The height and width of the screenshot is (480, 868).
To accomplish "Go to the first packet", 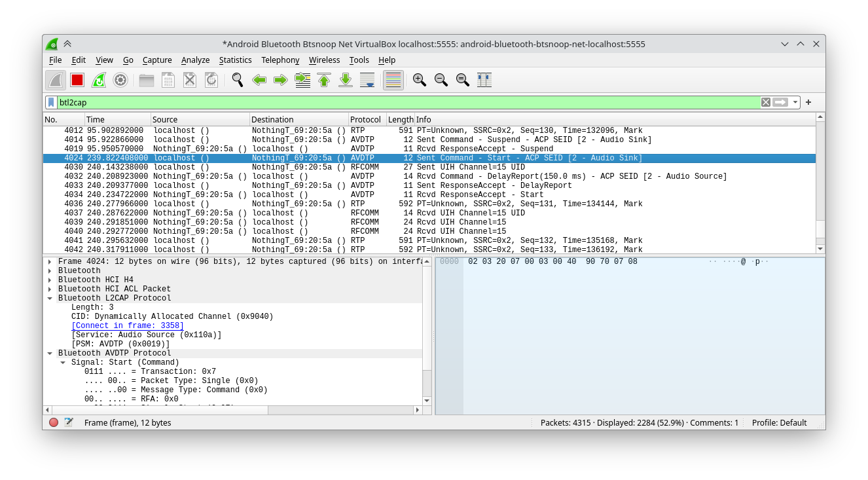I will pos(323,80).
